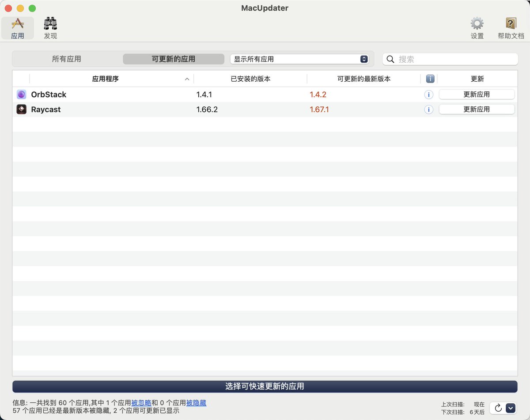Sort by 已安装的版本 column
The image size is (530, 420).
pos(250,79)
